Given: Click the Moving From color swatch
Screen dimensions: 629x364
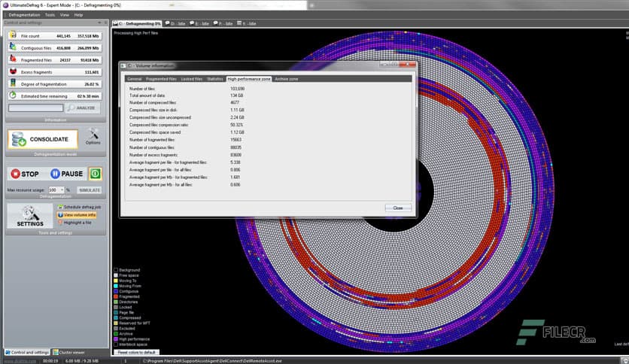Looking at the screenshot, I should click(116, 286).
